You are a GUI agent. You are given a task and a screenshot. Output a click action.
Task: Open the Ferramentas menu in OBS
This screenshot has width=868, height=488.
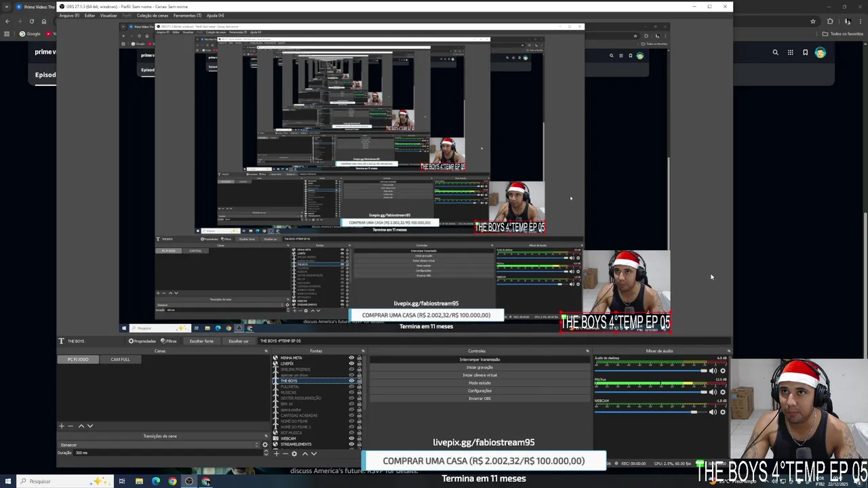pos(187,16)
